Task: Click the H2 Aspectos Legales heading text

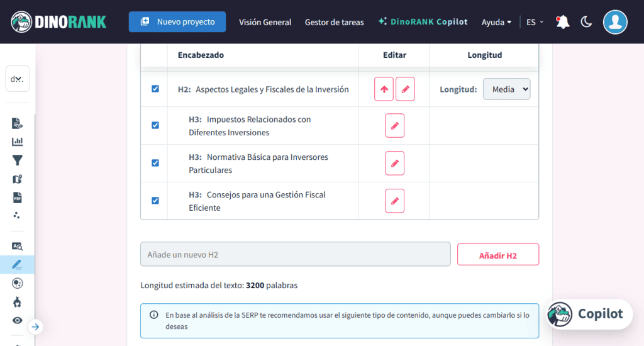Action: click(x=264, y=89)
